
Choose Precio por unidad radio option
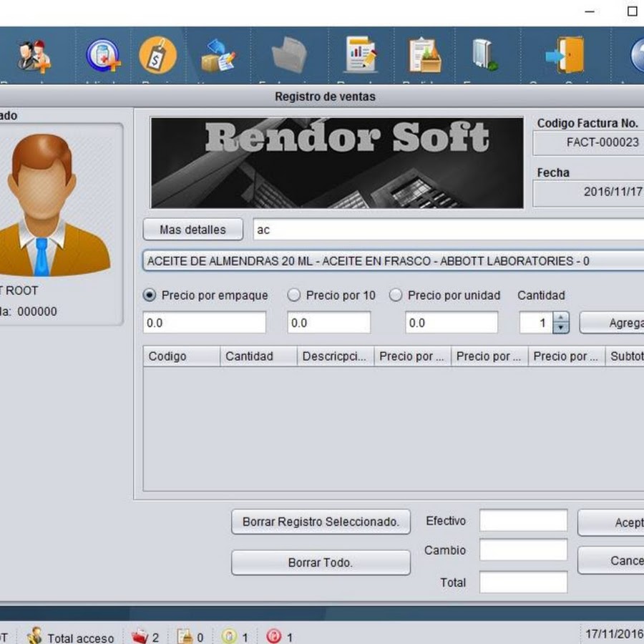pos(396,295)
